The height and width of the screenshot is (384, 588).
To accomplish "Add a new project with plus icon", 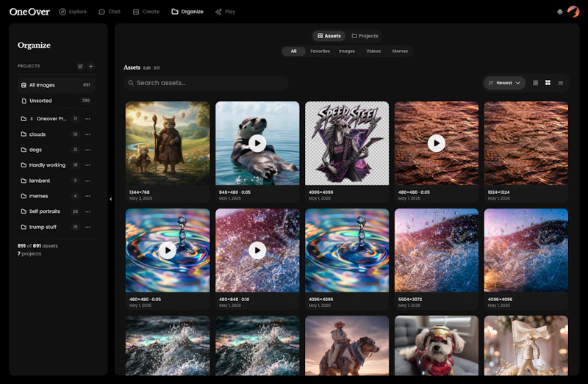I will pyautogui.click(x=90, y=66).
